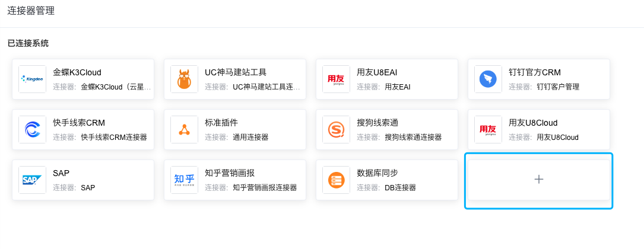Screen dimensions: 644x249
Task: Click the 知乎 logo icon
Action: click(185, 180)
